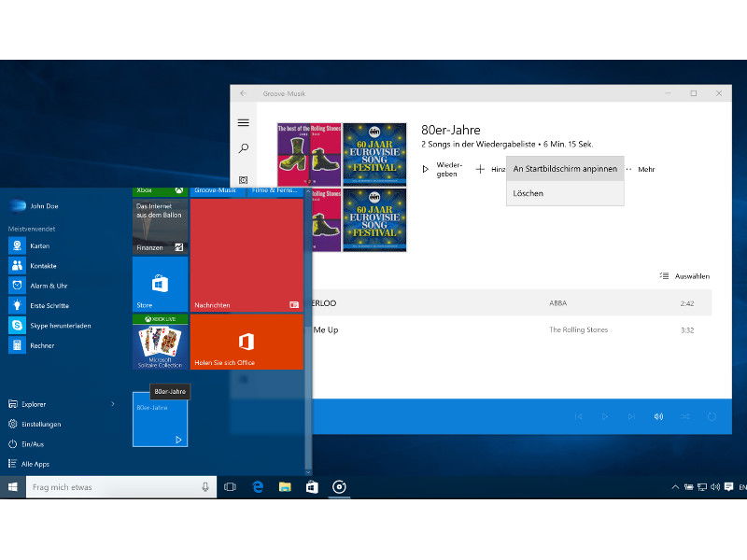The image size is (747, 560).
Task: Show hidden tray icons chevron
Action: point(675,486)
